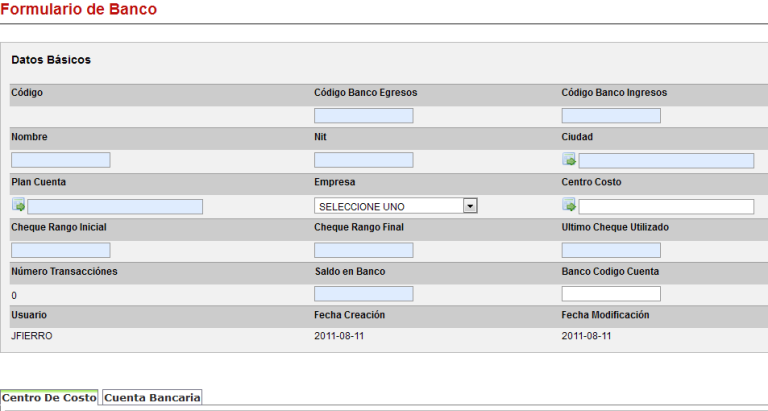
Task: Click the Formulario de Banco page title
Action: (78, 9)
